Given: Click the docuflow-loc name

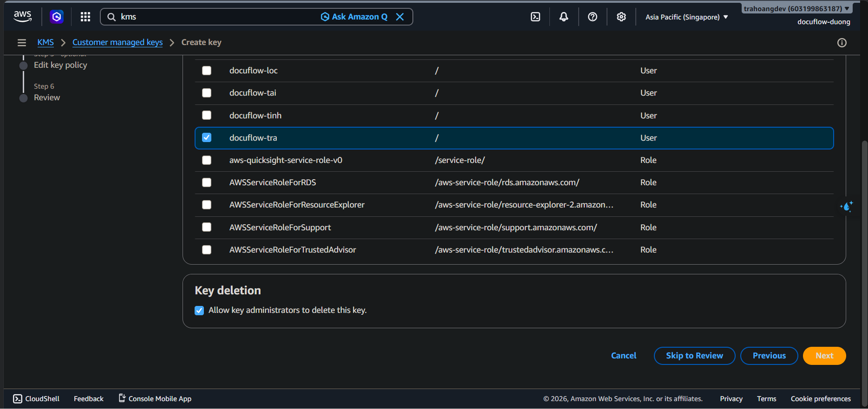Looking at the screenshot, I should pos(254,71).
